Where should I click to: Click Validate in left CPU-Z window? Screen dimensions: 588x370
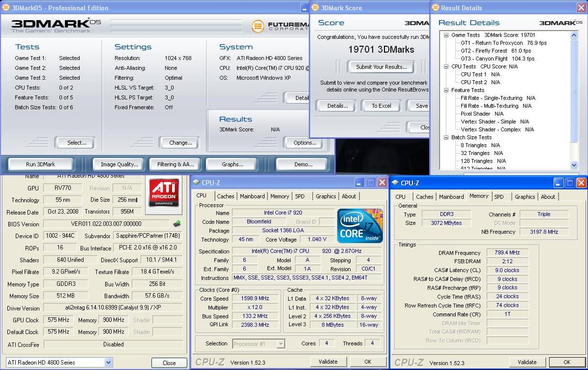(x=328, y=362)
